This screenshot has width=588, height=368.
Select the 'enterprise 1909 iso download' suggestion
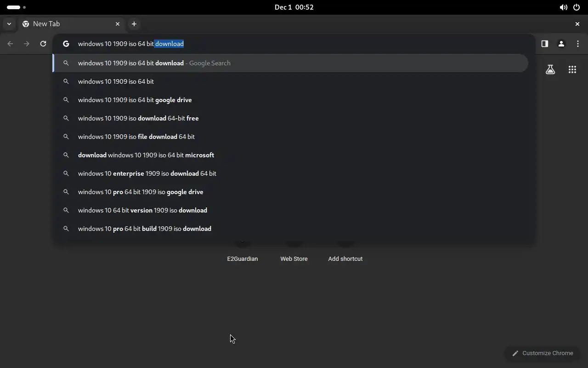pyautogui.click(x=290, y=173)
